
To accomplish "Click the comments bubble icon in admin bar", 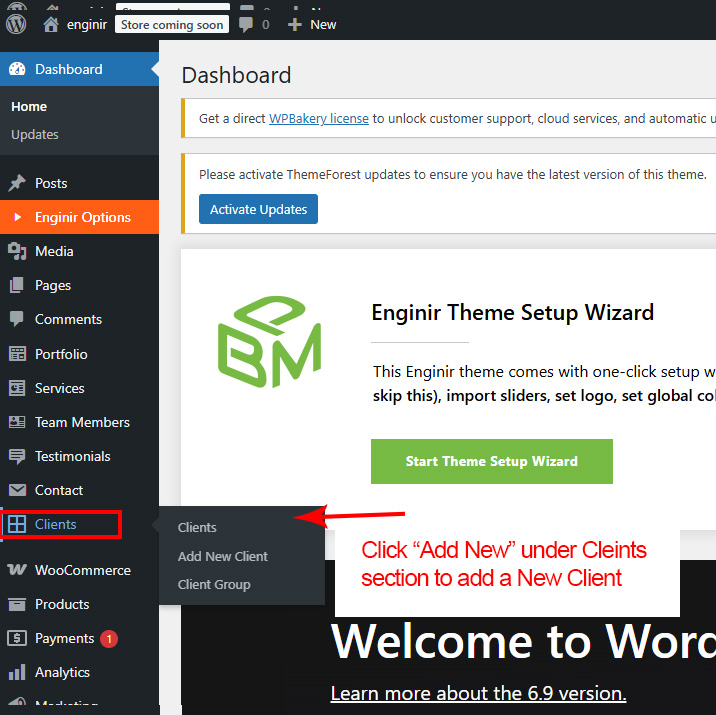I will click(246, 24).
